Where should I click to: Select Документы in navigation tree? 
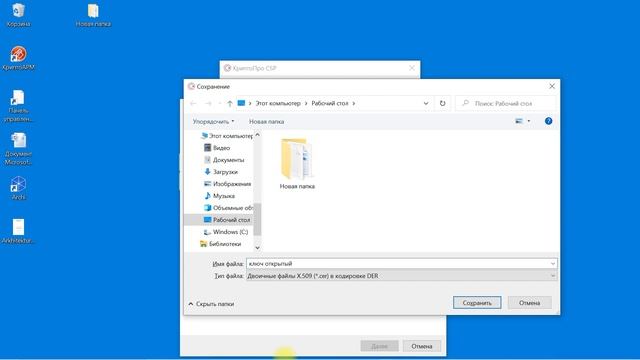(x=224, y=160)
